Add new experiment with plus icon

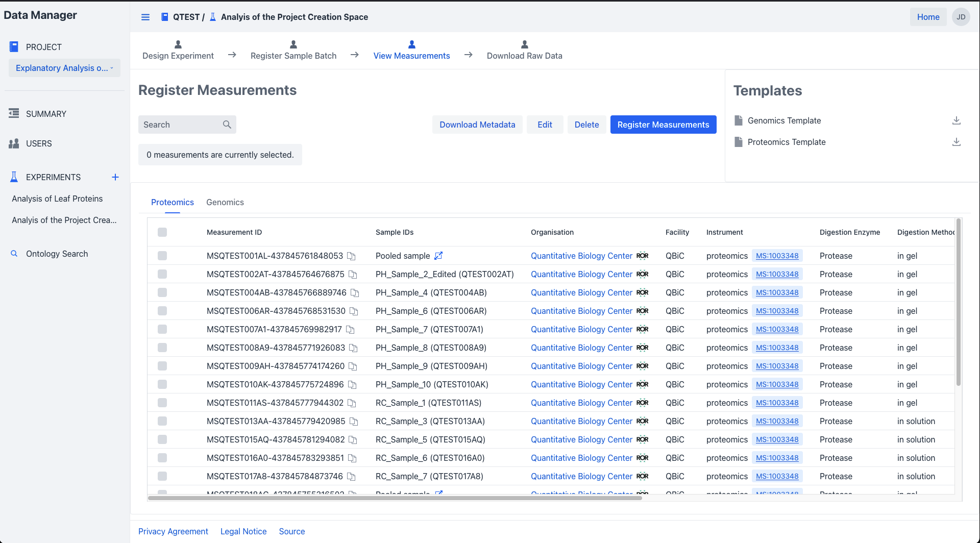click(115, 177)
